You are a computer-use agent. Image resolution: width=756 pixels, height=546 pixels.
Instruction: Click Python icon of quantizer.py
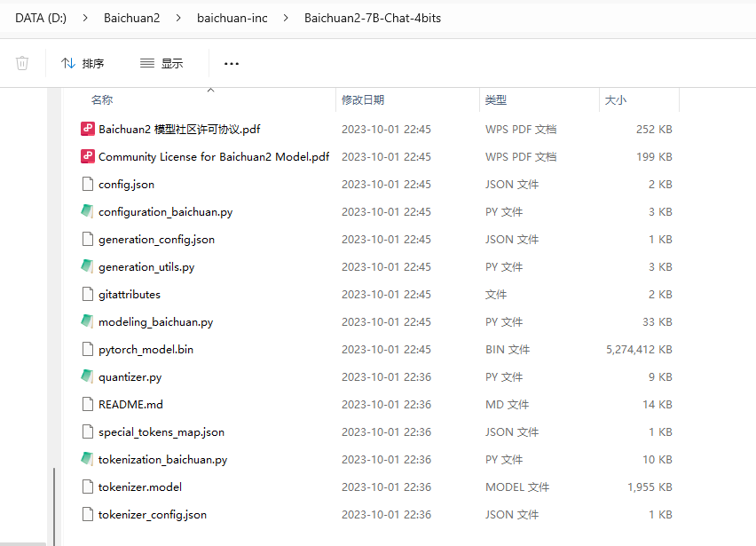[87, 376]
